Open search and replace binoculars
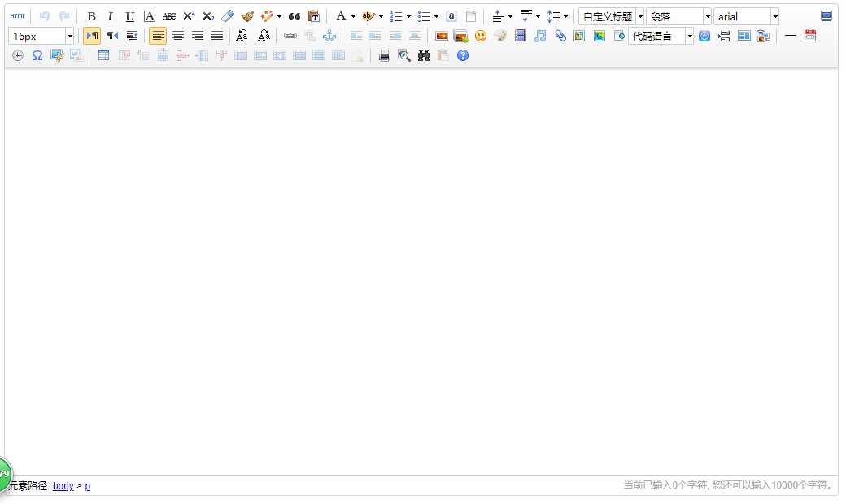The height and width of the screenshot is (504, 846). [x=424, y=55]
